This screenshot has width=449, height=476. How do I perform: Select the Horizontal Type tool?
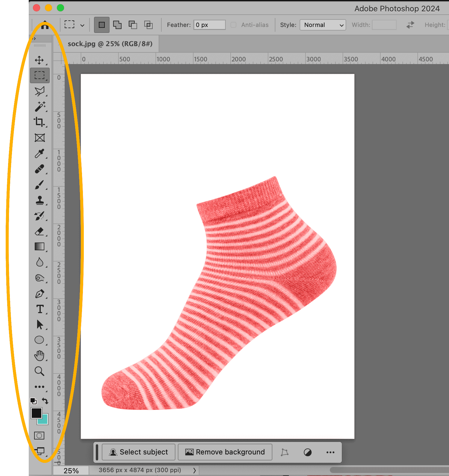coord(40,309)
